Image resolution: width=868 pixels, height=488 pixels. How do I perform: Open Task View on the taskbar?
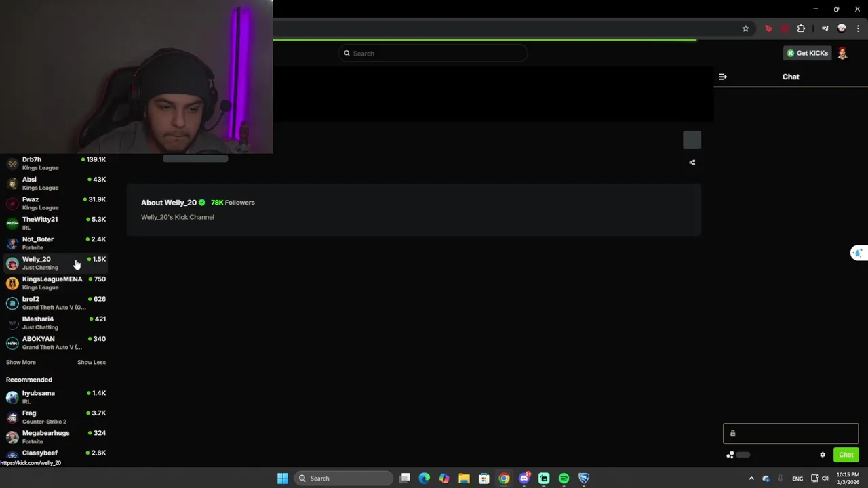click(405, 479)
